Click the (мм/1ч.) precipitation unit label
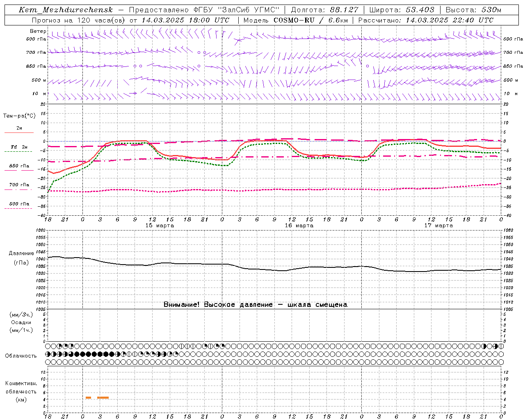This screenshot has width=525, height=420. click(x=21, y=330)
